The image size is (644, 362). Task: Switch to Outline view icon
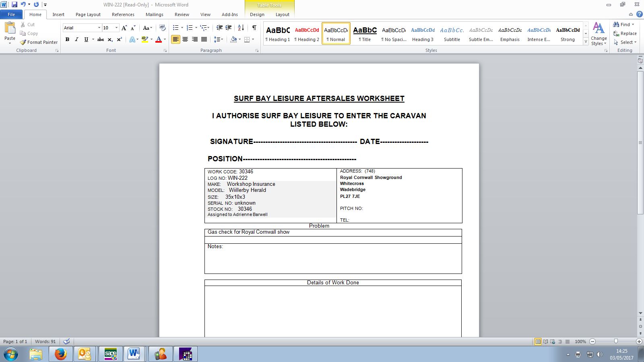(x=560, y=341)
